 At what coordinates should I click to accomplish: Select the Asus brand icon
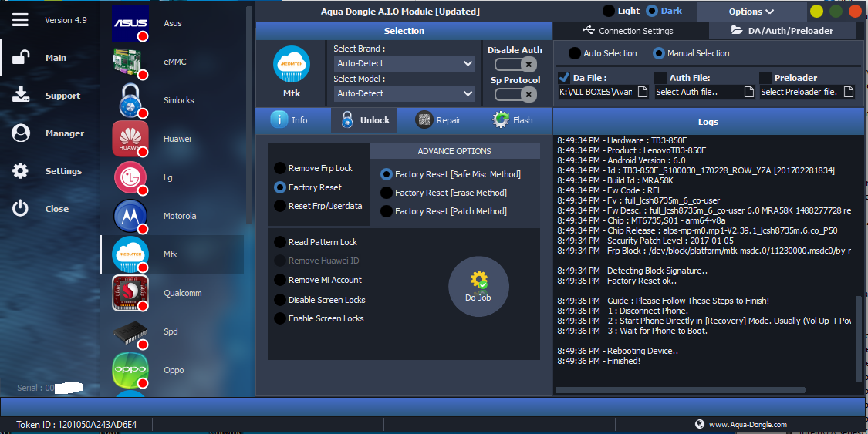click(x=130, y=23)
